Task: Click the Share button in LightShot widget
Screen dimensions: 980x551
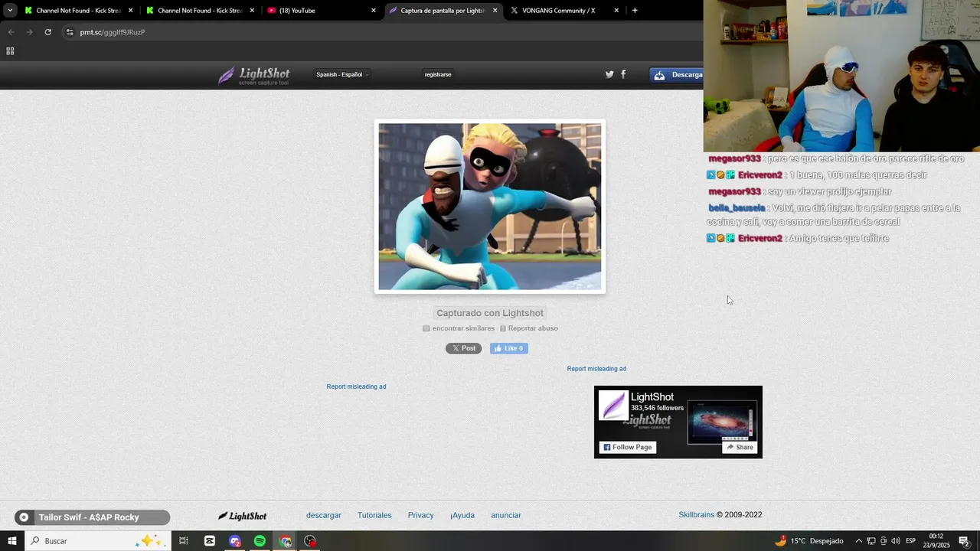Action: pyautogui.click(x=740, y=447)
